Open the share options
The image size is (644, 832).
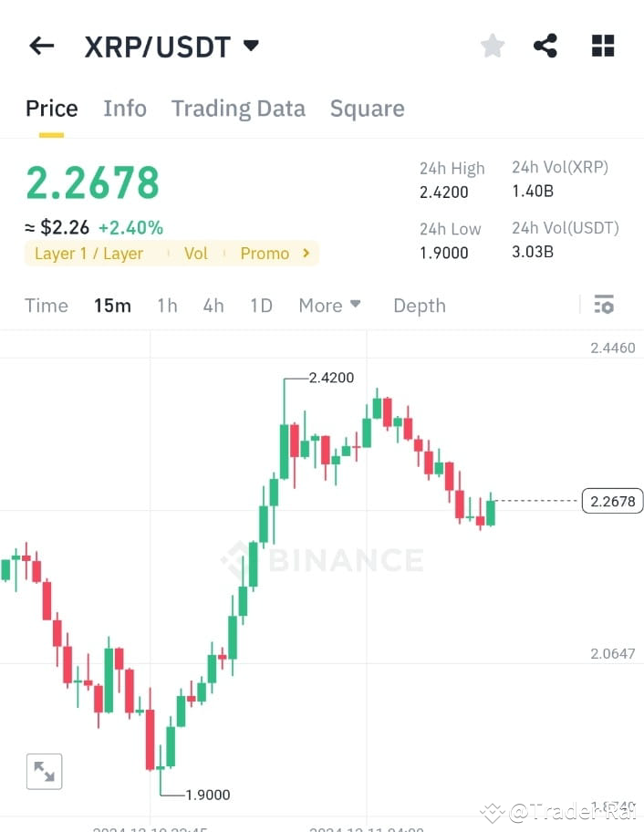point(545,46)
